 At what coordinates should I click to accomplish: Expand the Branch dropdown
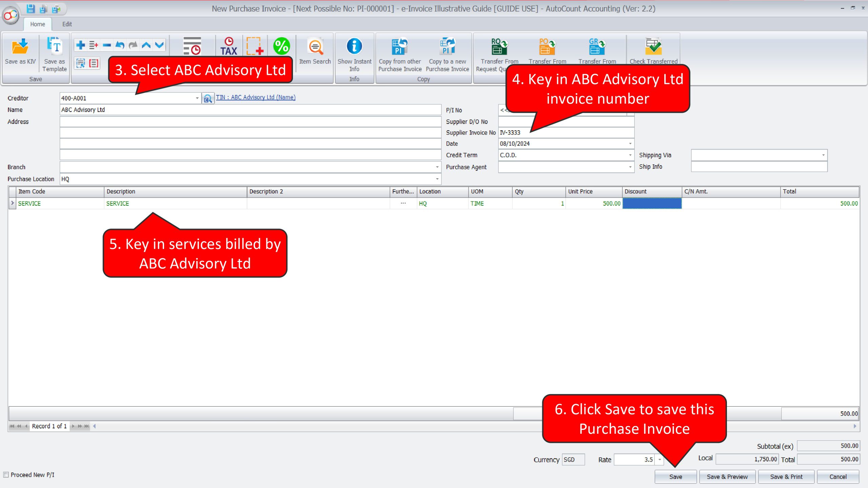(x=437, y=167)
